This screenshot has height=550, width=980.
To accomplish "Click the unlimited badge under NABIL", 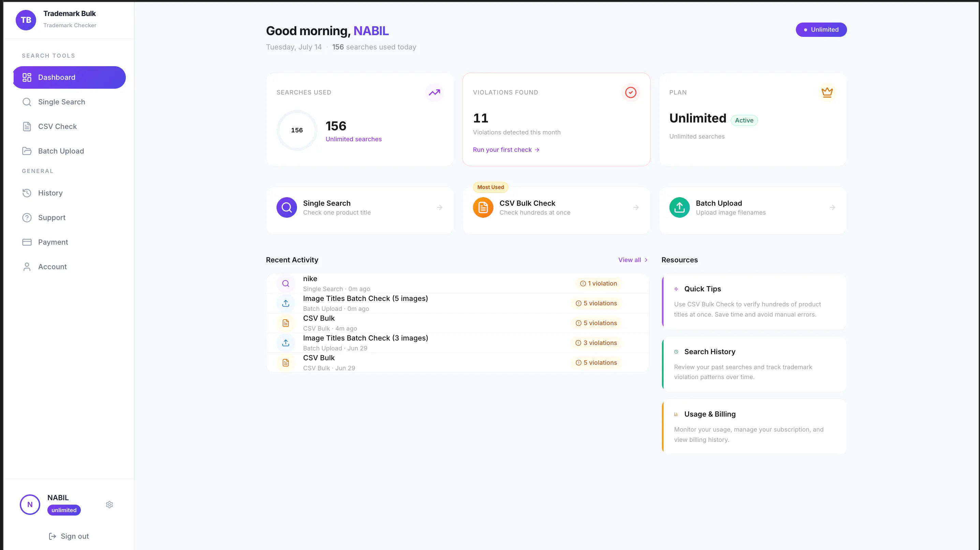I will coord(64,510).
